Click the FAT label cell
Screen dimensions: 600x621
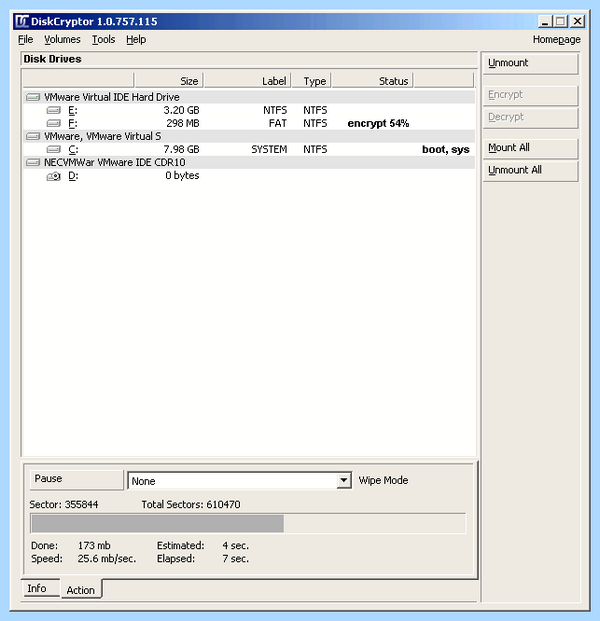(278, 123)
